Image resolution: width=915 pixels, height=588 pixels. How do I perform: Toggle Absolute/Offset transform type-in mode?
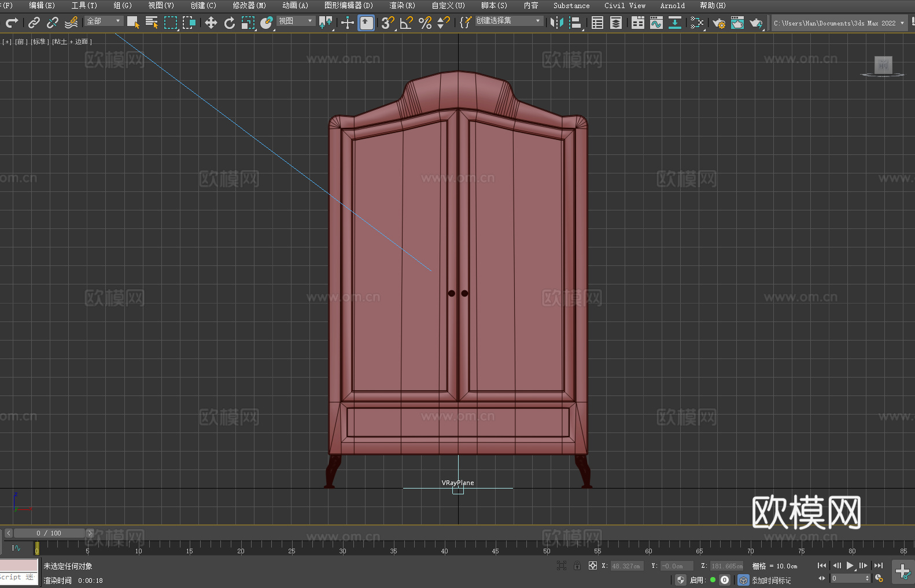(x=593, y=565)
